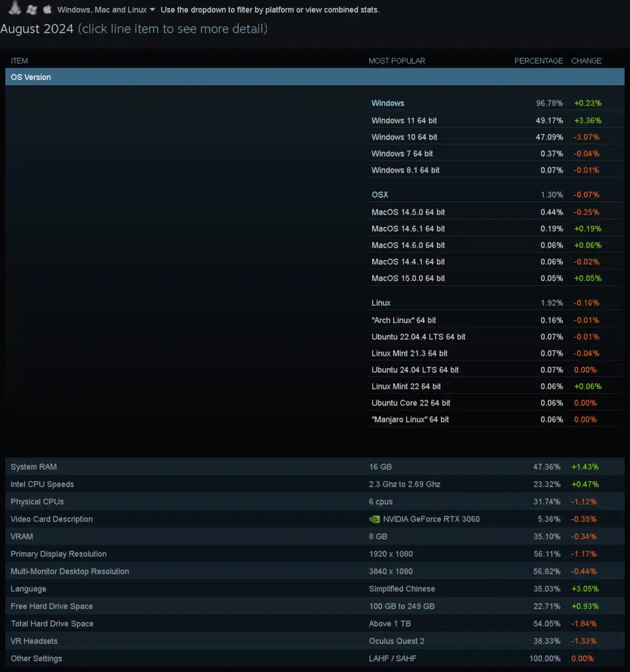Select the MacOS 14.6.0 64 bit row label
Screen dimensions: 630x672
408,245
